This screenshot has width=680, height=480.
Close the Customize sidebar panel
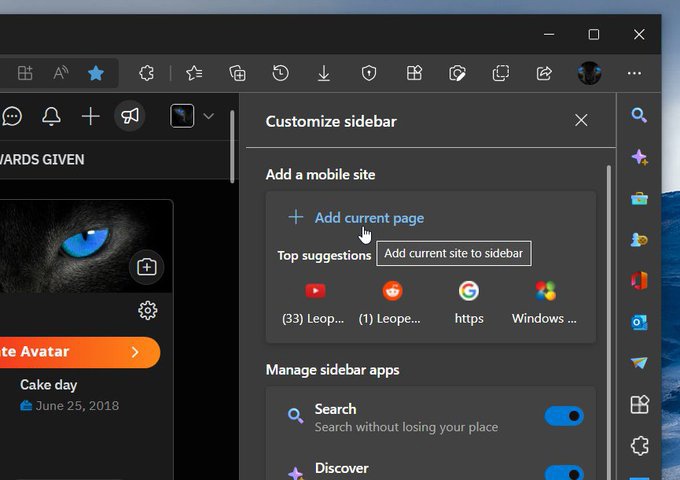click(x=581, y=121)
